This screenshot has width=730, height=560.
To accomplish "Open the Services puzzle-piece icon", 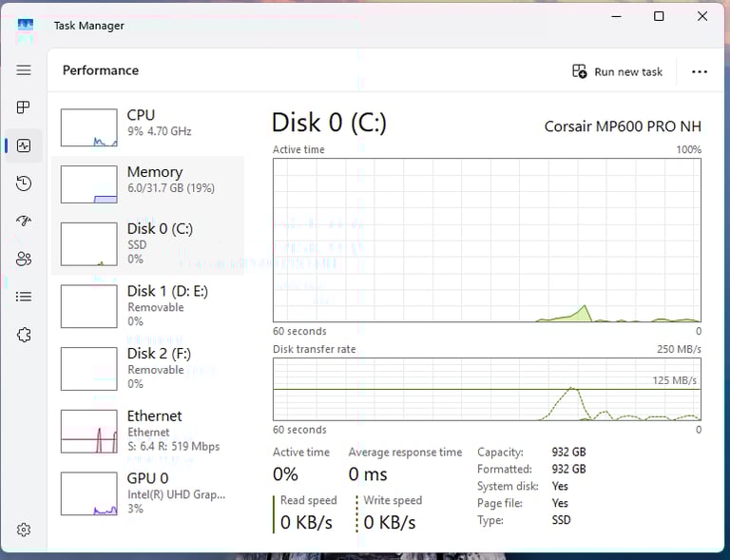I will click(x=23, y=335).
